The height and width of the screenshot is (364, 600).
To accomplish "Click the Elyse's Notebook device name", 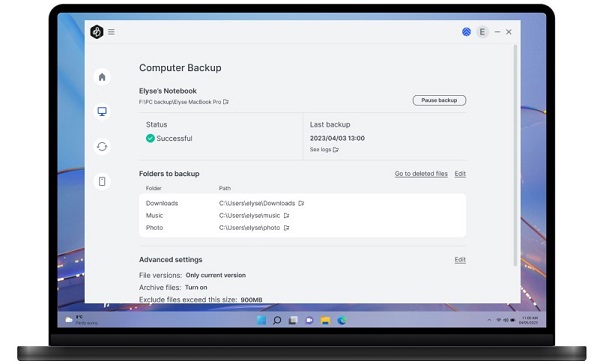I will pos(168,91).
